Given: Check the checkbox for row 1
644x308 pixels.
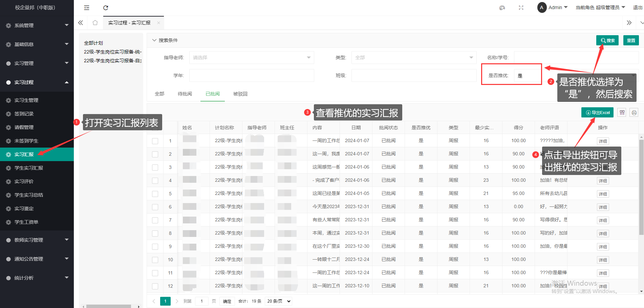Looking at the screenshot, I should coord(155,141).
